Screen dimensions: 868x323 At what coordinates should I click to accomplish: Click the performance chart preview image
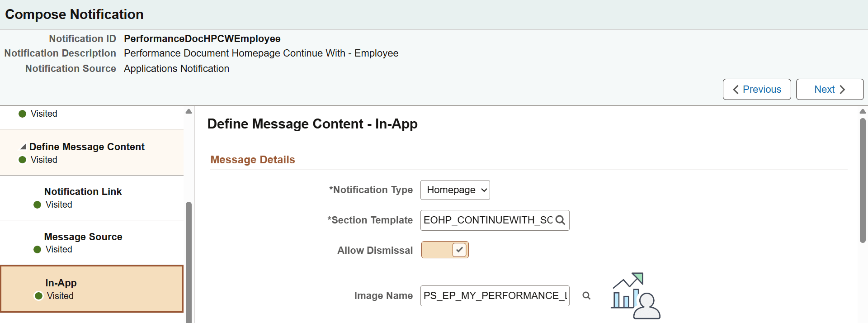(635, 296)
